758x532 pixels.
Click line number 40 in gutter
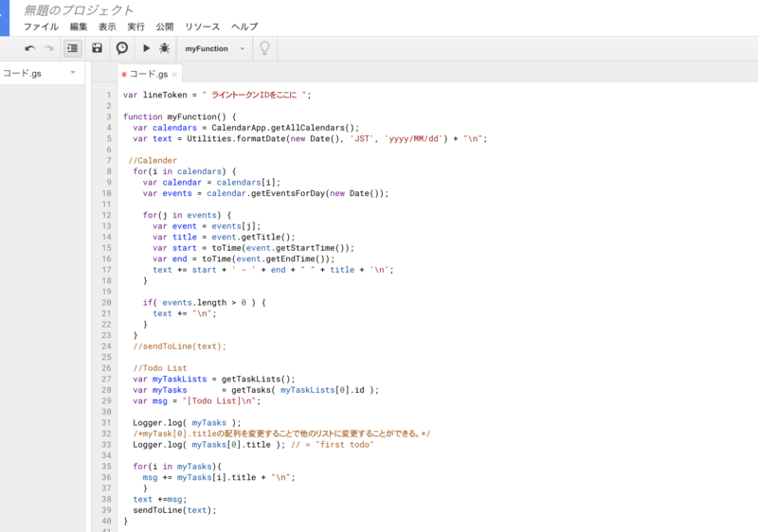coord(106,522)
